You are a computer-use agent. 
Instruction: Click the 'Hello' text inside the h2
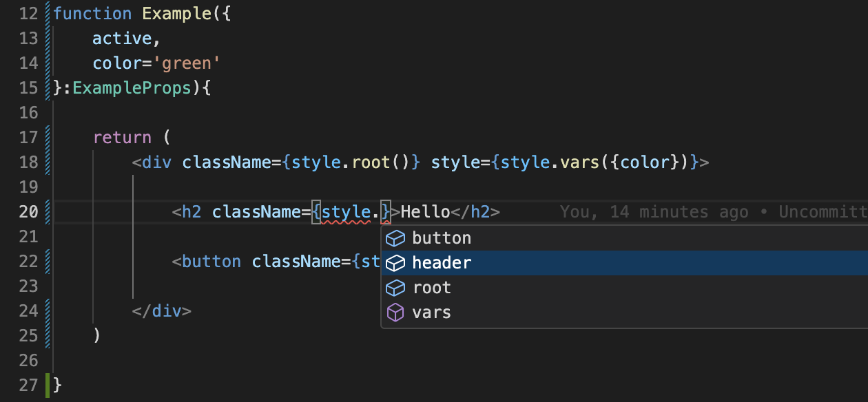[x=426, y=212]
